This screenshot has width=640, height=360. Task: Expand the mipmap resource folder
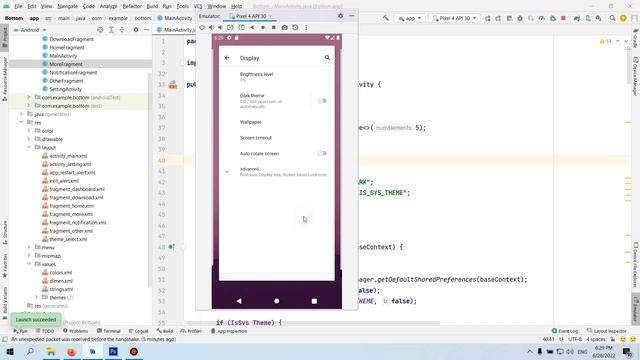pyautogui.click(x=29, y=256)
